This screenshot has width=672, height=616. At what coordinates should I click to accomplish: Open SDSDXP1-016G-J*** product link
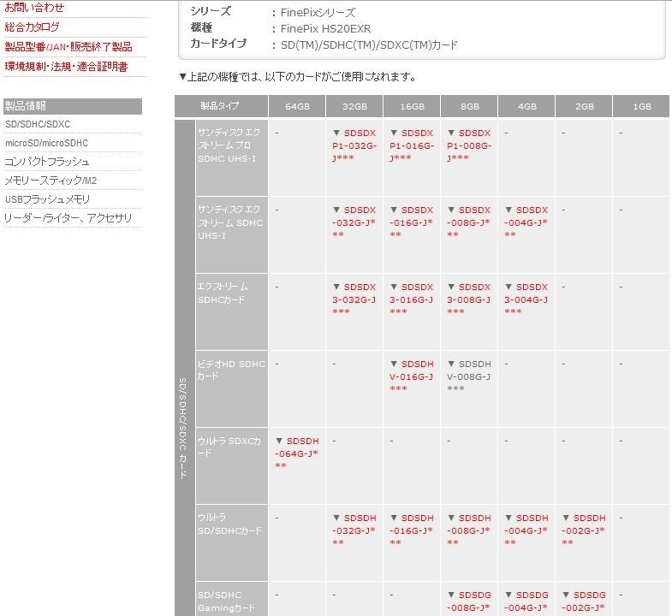pyautogui.click(x=412, y=145)
